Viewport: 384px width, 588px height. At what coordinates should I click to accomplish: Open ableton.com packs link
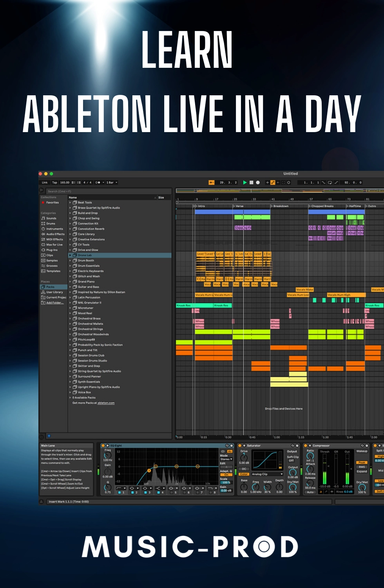tap(106, 403)
